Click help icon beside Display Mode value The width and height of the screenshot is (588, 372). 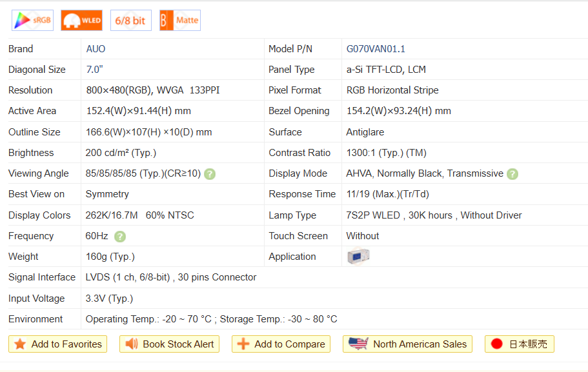[512, 174]
